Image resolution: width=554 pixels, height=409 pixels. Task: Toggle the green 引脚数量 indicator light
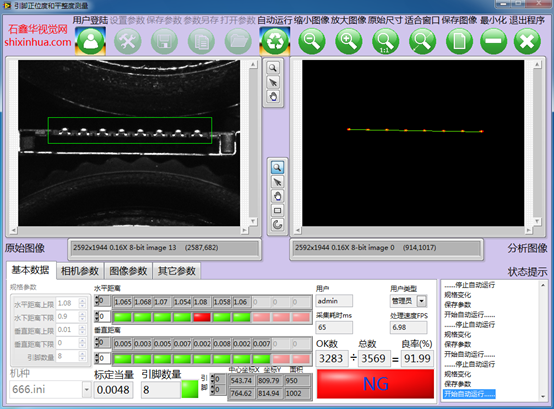coord(190,389)
